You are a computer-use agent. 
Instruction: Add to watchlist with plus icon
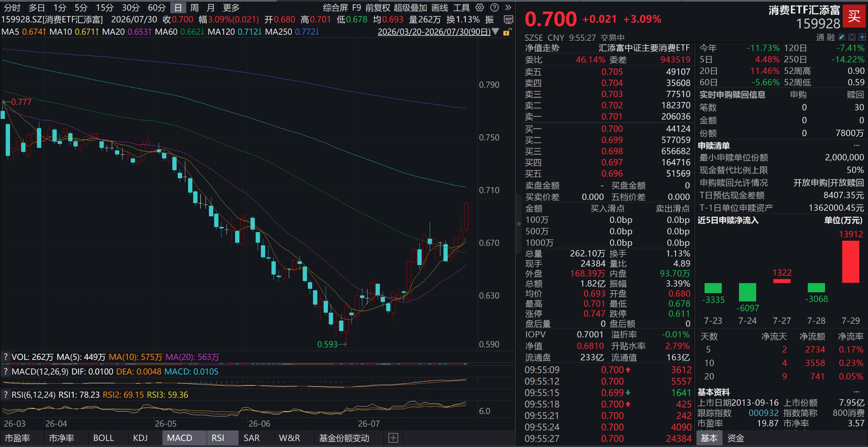(862, 37)
